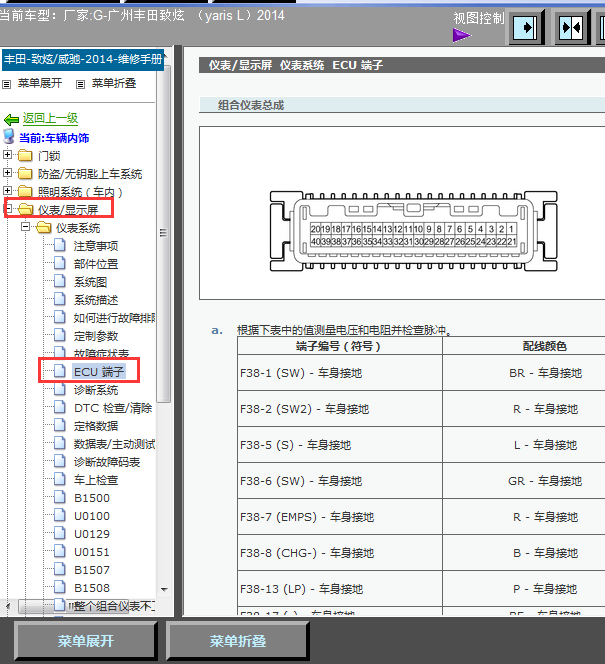Viewport: 605px width, 664px height.
Task: Open the 注意事项 page
Action: pos(96,246)
